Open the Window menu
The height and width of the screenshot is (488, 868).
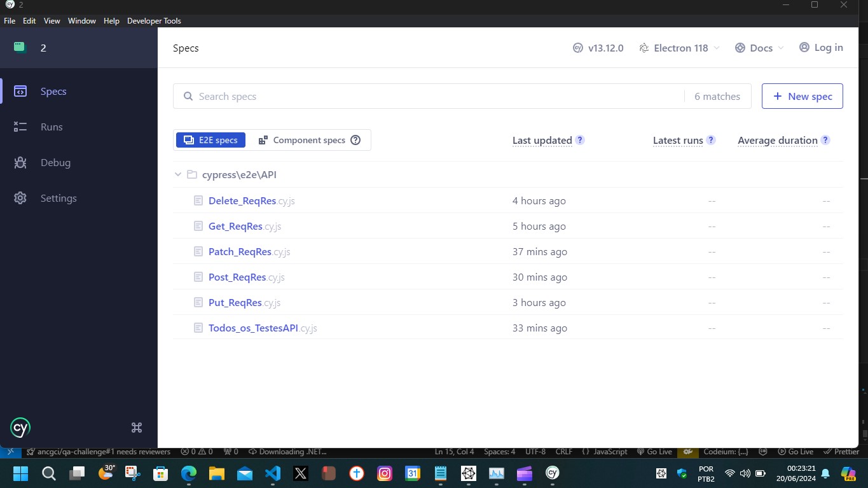click(82, 20)
